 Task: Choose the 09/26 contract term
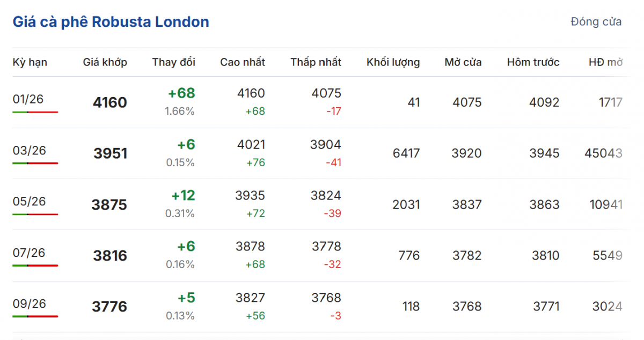(x=29, y=304)
